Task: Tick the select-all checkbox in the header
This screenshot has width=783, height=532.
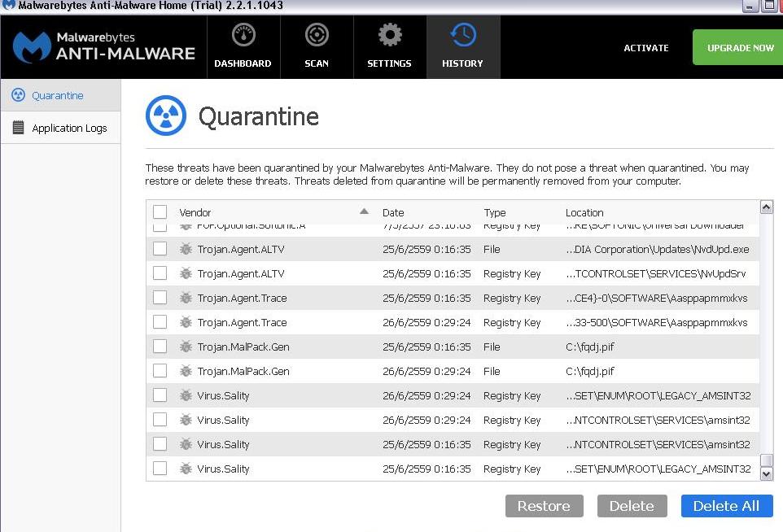Action: pyautogui.click(x=160, y=211)
